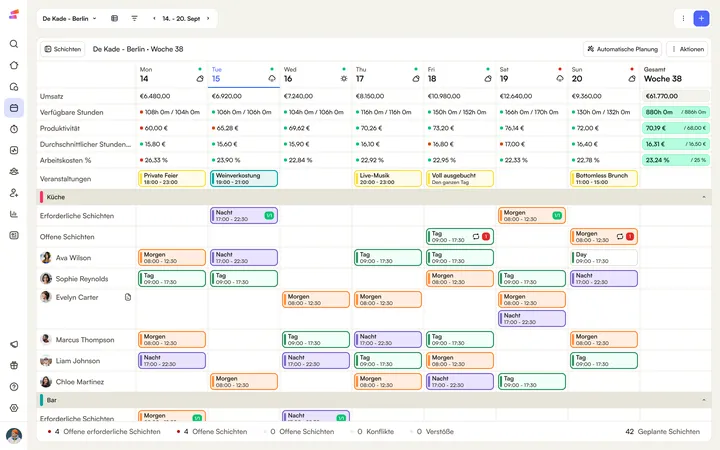This screenshot has width=720, height=450.
Task: Open Chloe Martinez's Tuesday Morgen shift
Action: pos(244,382)
